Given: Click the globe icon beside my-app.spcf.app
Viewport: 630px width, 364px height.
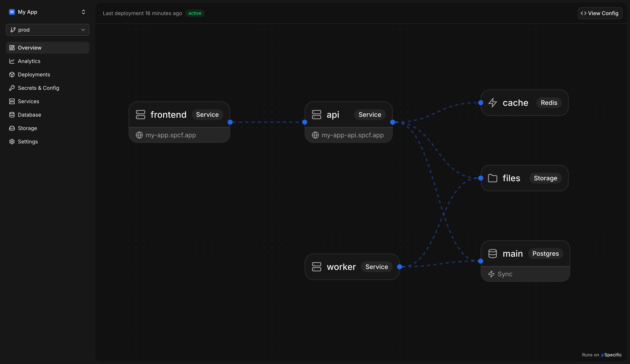Looking at the screenshot, I should click(139, 135).
